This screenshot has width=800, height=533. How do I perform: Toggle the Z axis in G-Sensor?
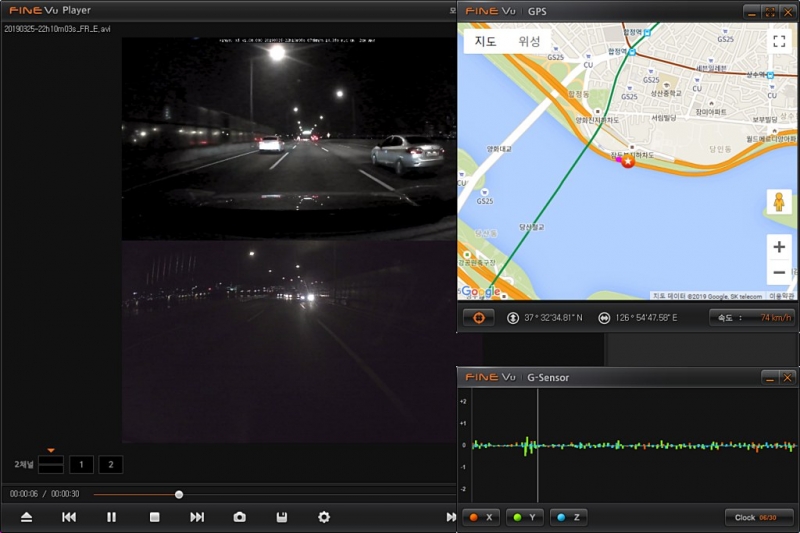(568, 517)
